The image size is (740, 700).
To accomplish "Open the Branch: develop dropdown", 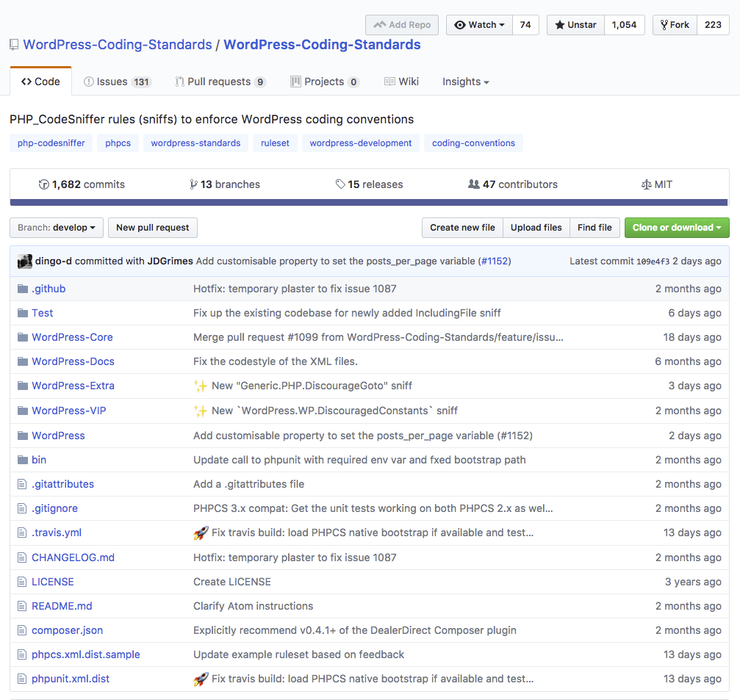I will [x=57, y=228].
